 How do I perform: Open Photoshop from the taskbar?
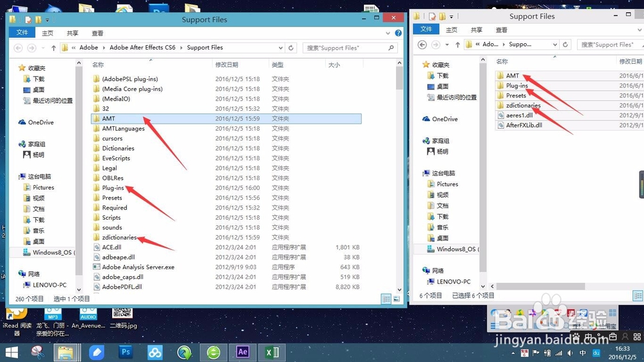tap(126, 352)
